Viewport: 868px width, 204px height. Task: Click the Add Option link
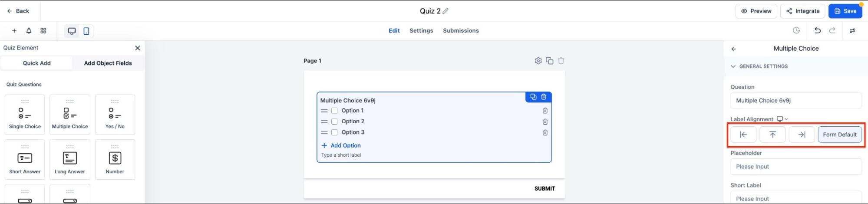[x=345, y=145]
